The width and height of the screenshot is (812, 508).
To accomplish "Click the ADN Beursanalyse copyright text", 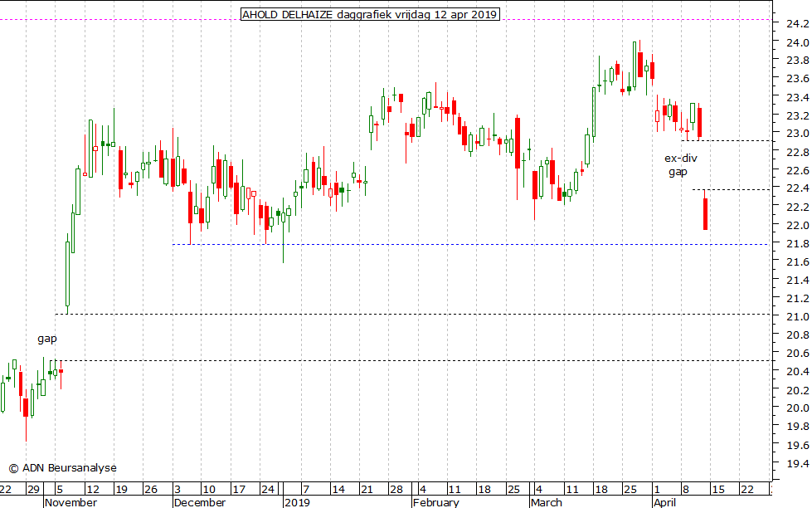I will click(63, 468).
